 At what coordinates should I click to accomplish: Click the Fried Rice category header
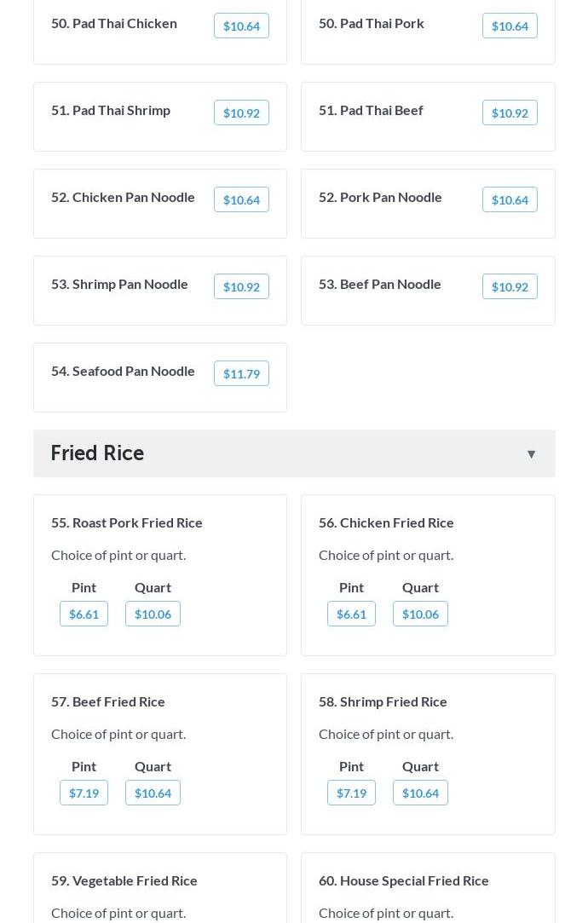(x=97, y=453)
